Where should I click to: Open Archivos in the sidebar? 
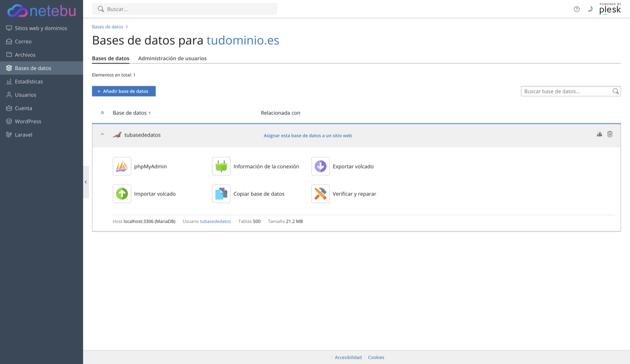point(42,55)
